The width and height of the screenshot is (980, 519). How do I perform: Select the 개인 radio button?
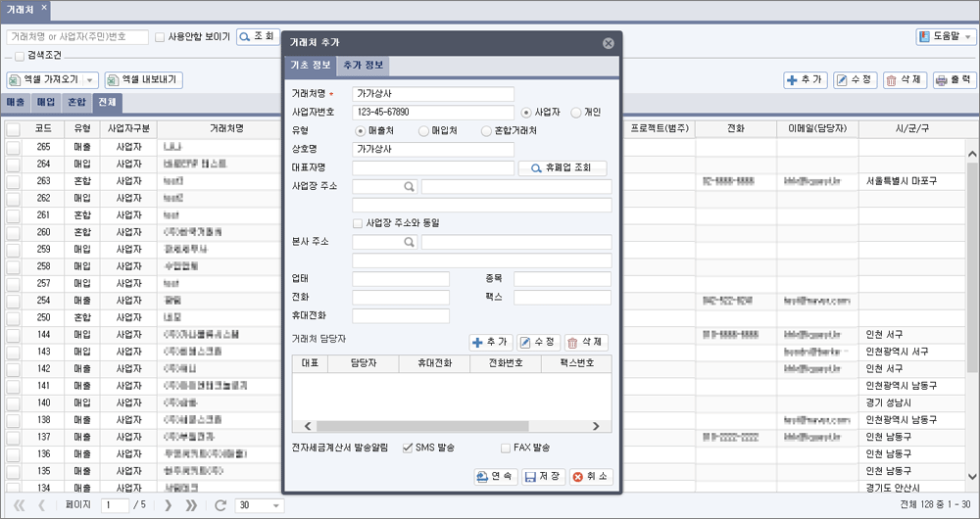(575, 113)
